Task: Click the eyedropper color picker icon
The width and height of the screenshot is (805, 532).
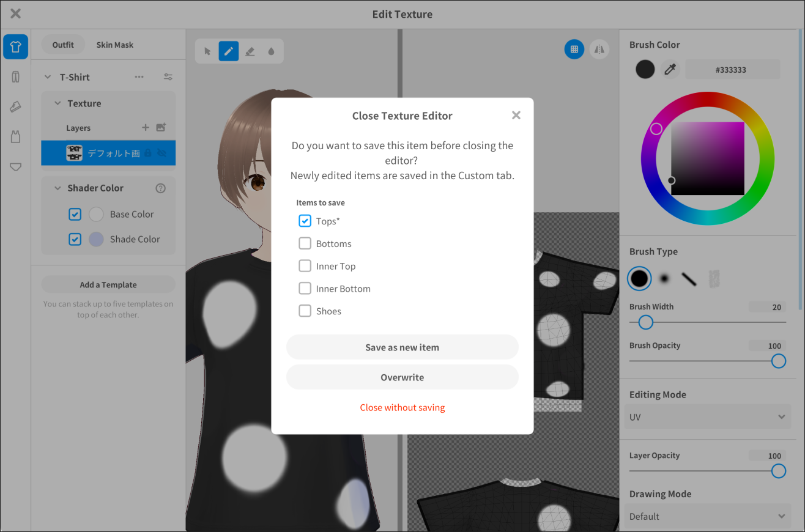Action: click(669, 69)
